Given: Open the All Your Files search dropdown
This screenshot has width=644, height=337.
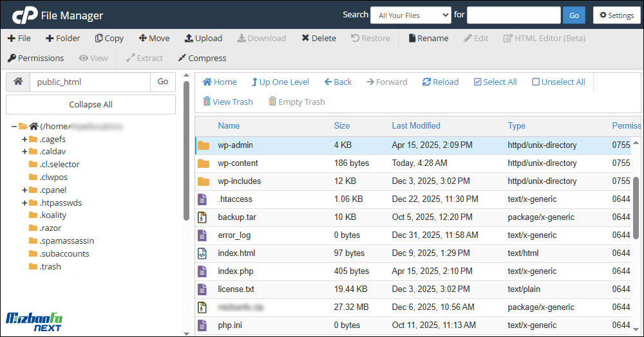Looking at the screenshot, I should tap(413, 15).
